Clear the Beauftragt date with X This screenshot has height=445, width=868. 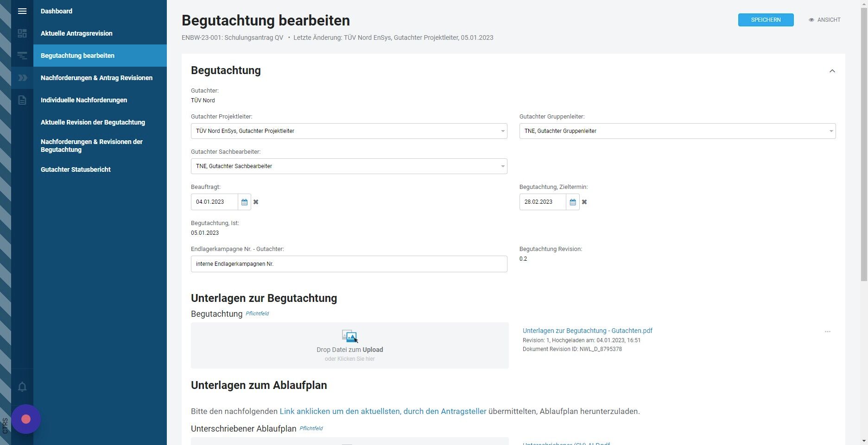pos(256,202)
